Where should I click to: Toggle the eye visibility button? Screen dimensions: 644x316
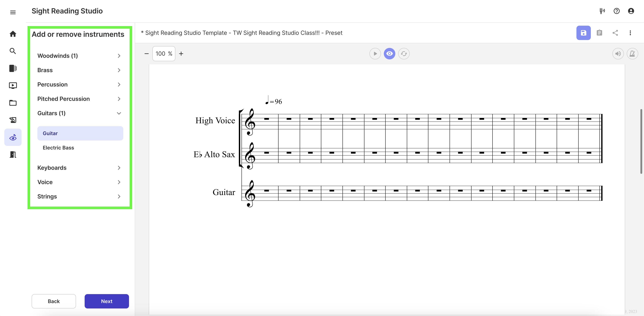click(x=389, y=54)
